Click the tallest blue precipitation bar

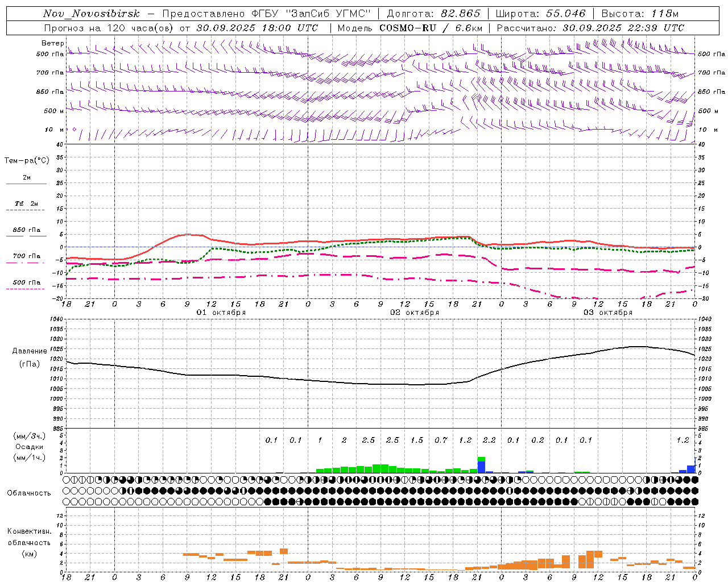tap(481, 467)
